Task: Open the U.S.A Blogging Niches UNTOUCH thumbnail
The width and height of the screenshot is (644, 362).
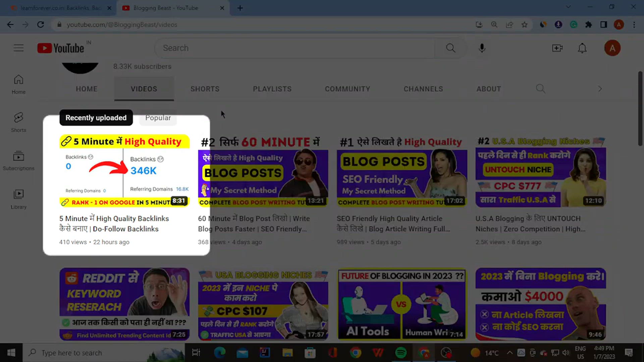Action: tap(541, 171)
